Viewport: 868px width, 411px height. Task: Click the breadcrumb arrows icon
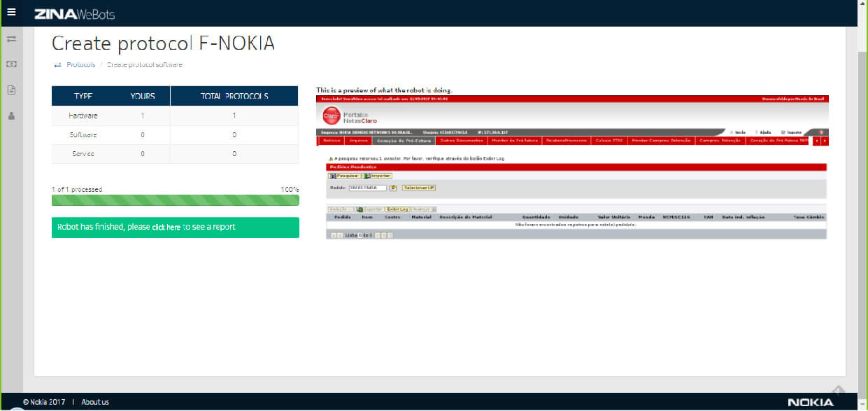pyautogui.click(x=58, y=65)
